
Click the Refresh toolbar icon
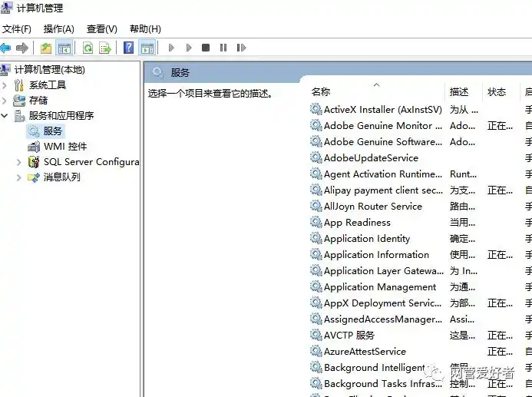tap(88, 48)
